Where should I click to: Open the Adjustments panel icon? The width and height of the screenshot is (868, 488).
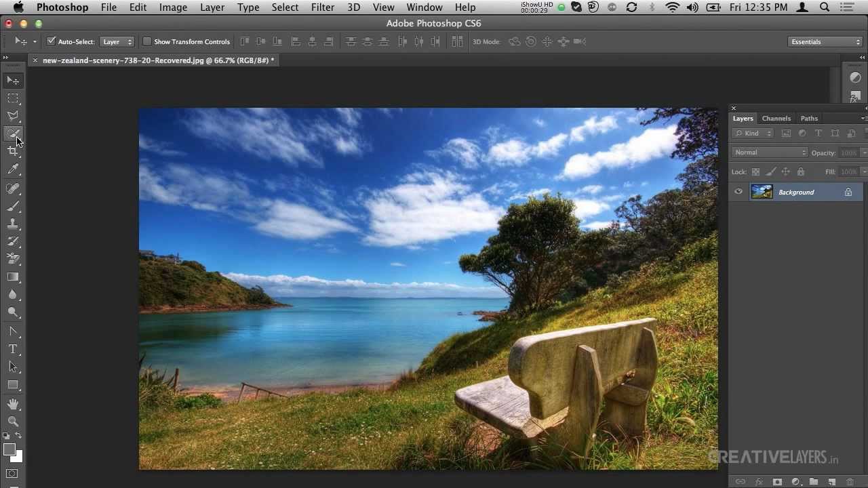pos(855,78)
